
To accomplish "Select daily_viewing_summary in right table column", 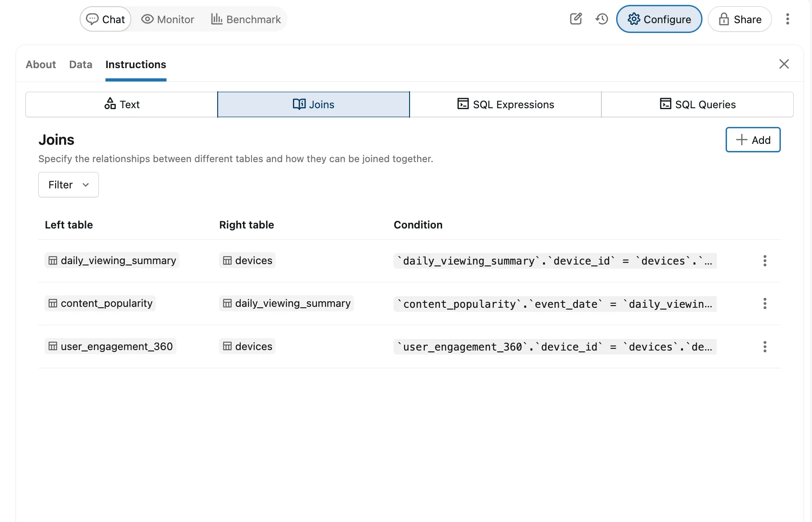I will tap(286, 303).
